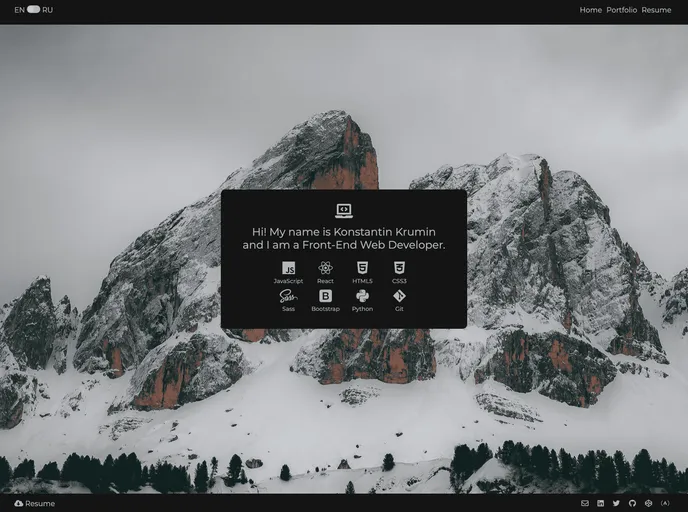Click the (A) icon in the footer
The height and width of the screenshot is (512, 688).
665,503
